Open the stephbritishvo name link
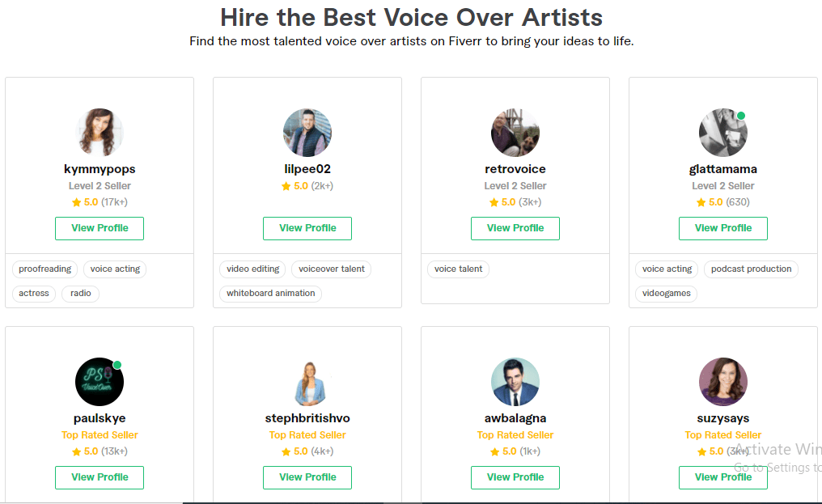Viewport: 822px width, 504px height. click(x=307, y=418)
